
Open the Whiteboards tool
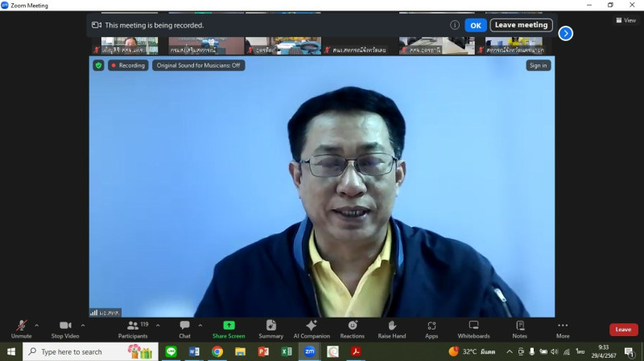pos(473,327)
